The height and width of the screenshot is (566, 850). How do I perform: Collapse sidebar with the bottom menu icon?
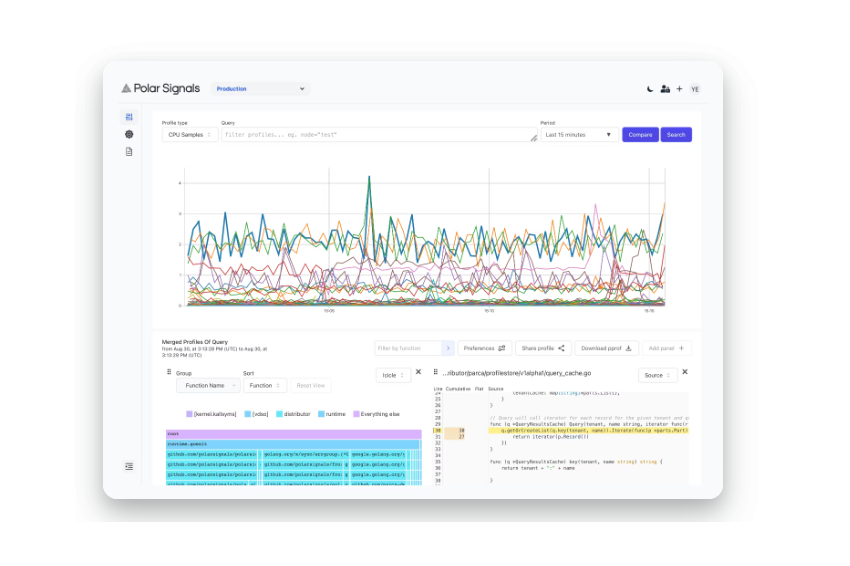tap(129, 466)
